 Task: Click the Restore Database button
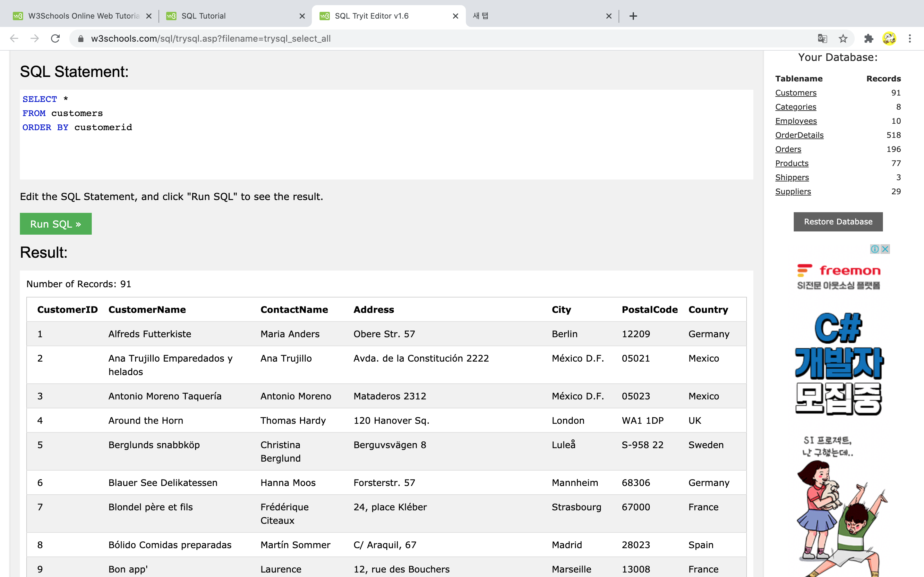(838, 222)
